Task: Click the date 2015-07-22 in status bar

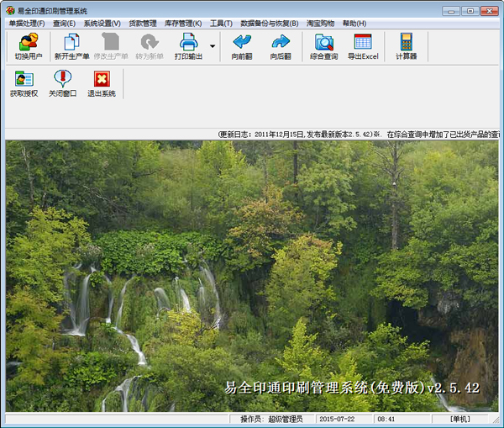Action: (x=337, y=419)
